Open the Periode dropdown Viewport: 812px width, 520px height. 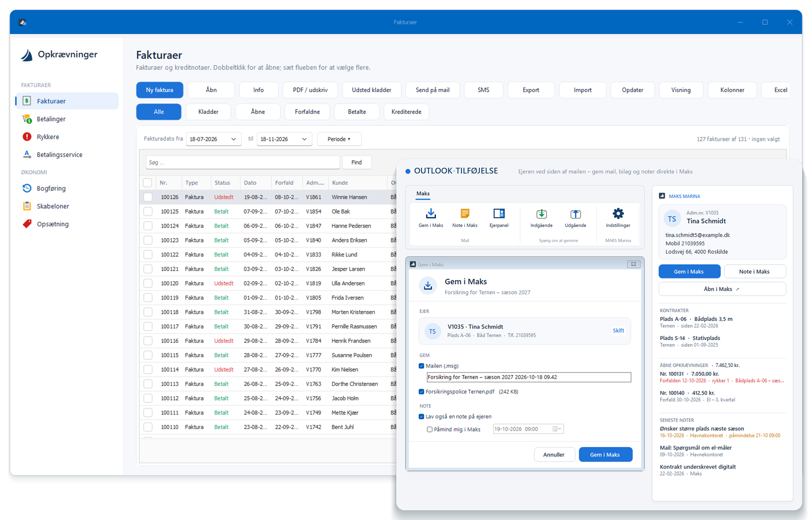339,139
